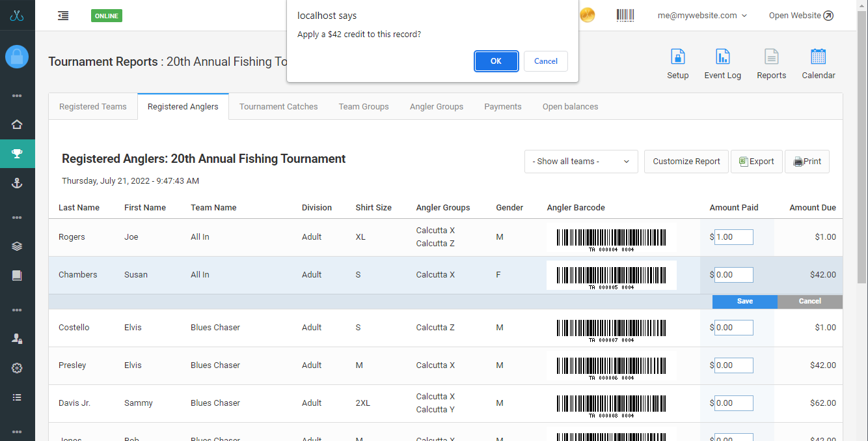Open the list icon in the sidebar
This screenshot has height=441, width=868.
pyautogui.click(x=17, y=397)
